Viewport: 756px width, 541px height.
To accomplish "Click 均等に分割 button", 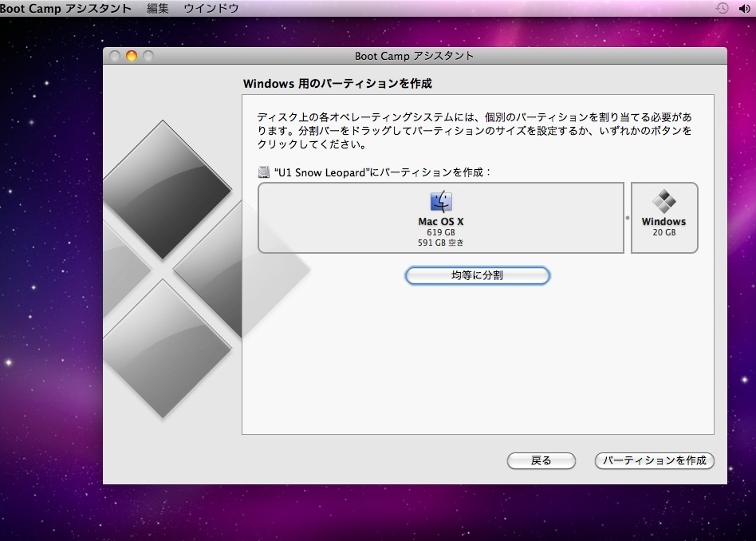I will tap(478, 275).
